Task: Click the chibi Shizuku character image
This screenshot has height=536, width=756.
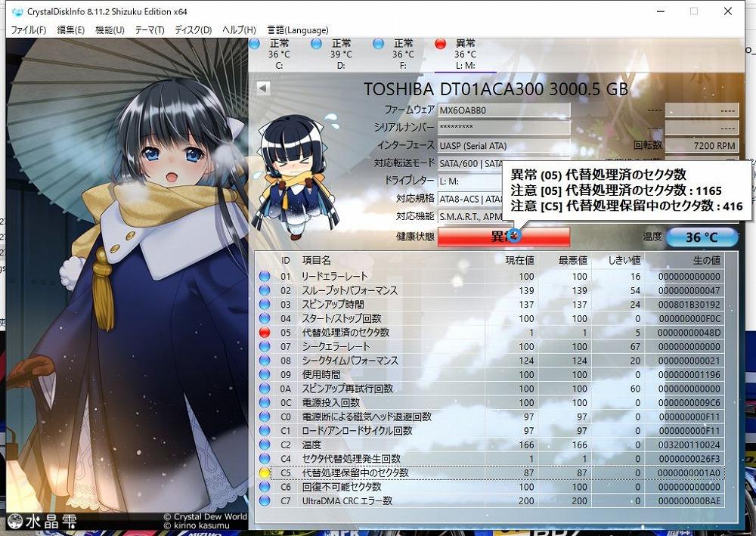Action: (x=296, y=176)
